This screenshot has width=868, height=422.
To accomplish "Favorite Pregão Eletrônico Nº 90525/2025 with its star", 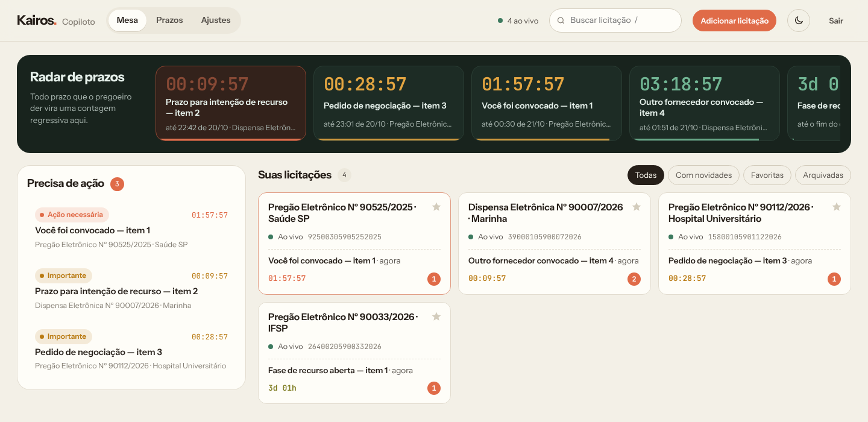I will point(436,207).
